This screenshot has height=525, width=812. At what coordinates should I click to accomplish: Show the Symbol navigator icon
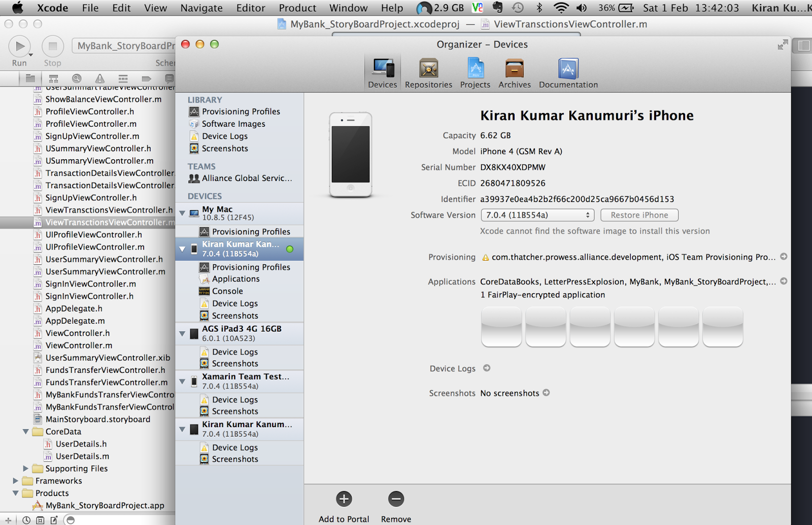click(53, 79)
